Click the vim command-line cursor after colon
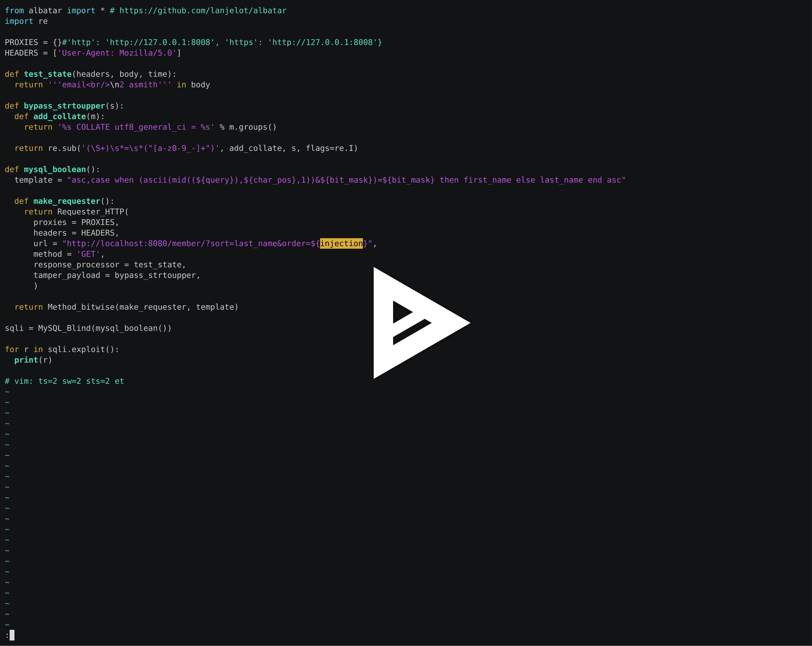Image resolution: width=812 pixels, height=646 pixels. (x=12, y=635)
